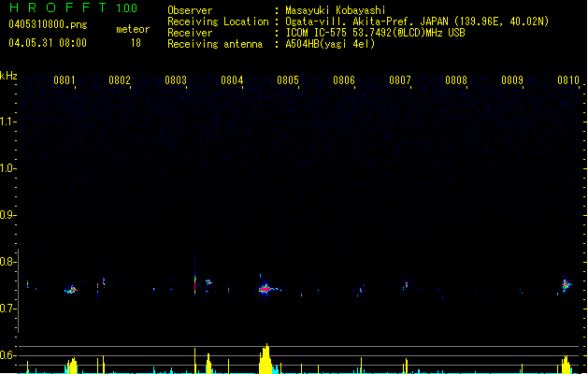Click the ICOM IC-575 receiver text
Image resolution: width=588 pixels, height=374 pixels.
tap(375, 33)
